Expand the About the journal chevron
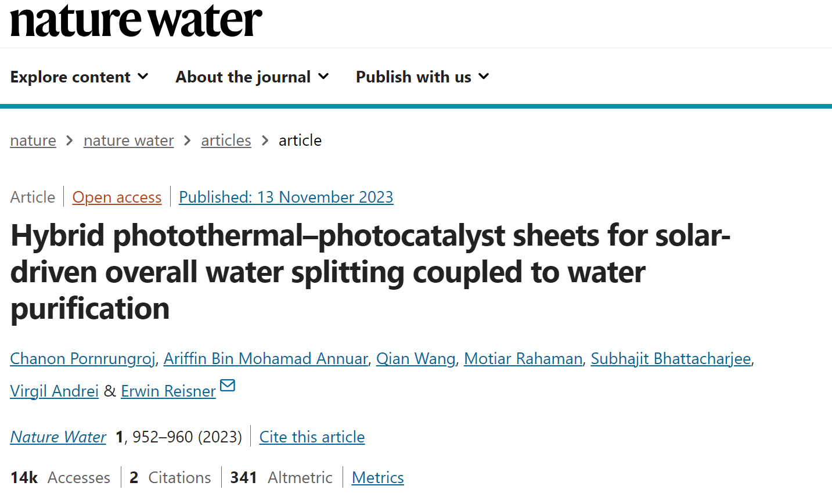 (x=323, y=77)
